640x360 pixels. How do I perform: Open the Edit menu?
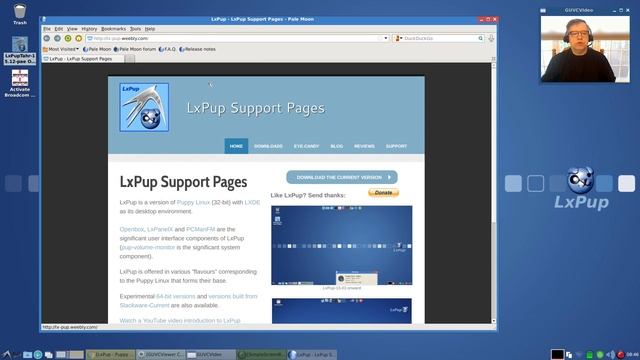coord(59,29)
